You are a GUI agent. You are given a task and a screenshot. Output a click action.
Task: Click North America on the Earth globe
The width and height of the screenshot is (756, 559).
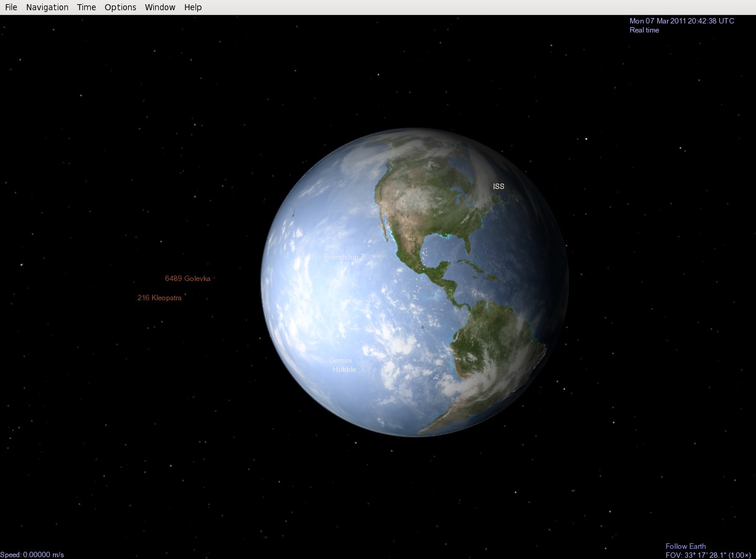coord(421,205)
